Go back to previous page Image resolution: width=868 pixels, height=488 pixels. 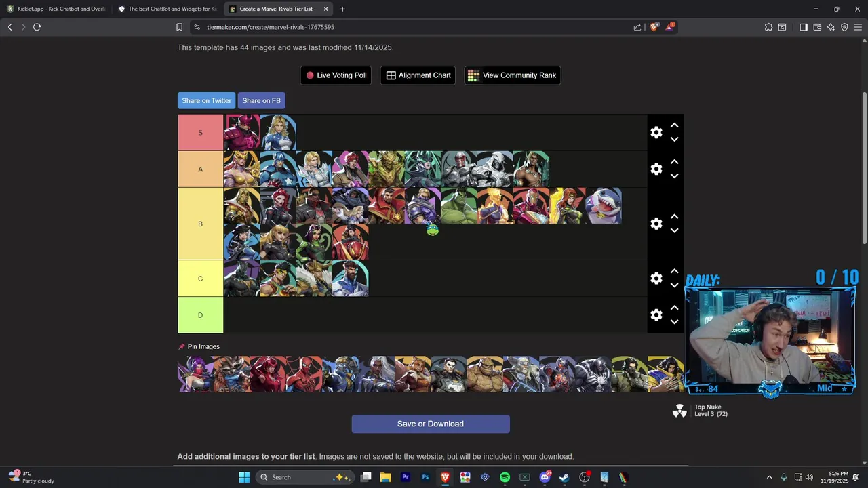tap(9, 27)
